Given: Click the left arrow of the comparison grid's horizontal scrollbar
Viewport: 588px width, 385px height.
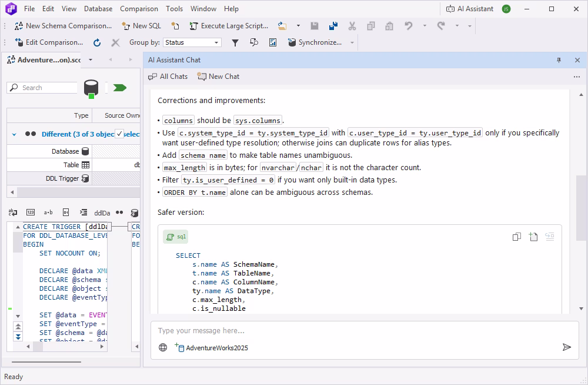Looking at the screenshot, I should click(x=12, y=192).
